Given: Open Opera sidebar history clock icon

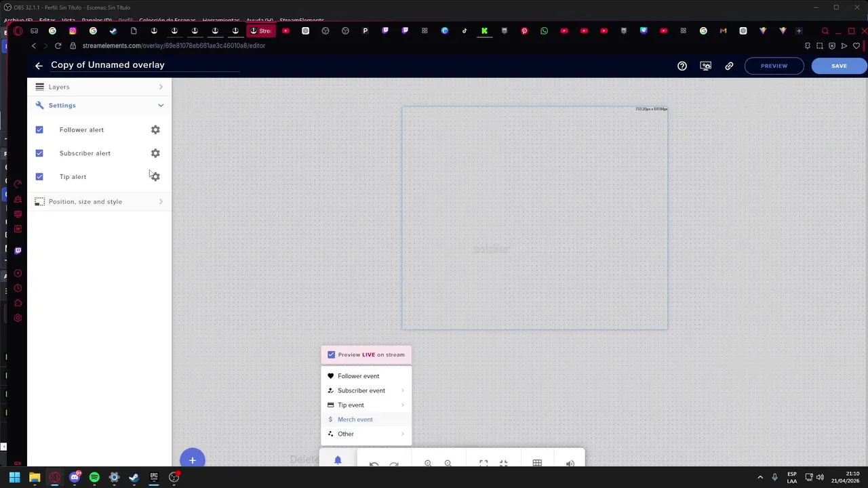Looking at the screenshot, I should [18, 288].
